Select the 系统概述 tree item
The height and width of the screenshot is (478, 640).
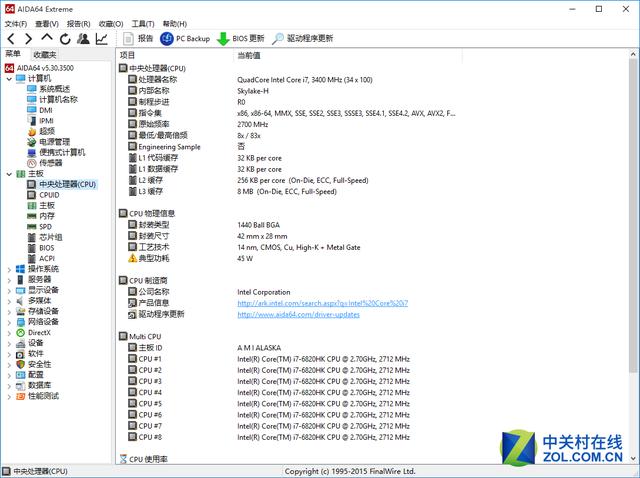(49, 89)
